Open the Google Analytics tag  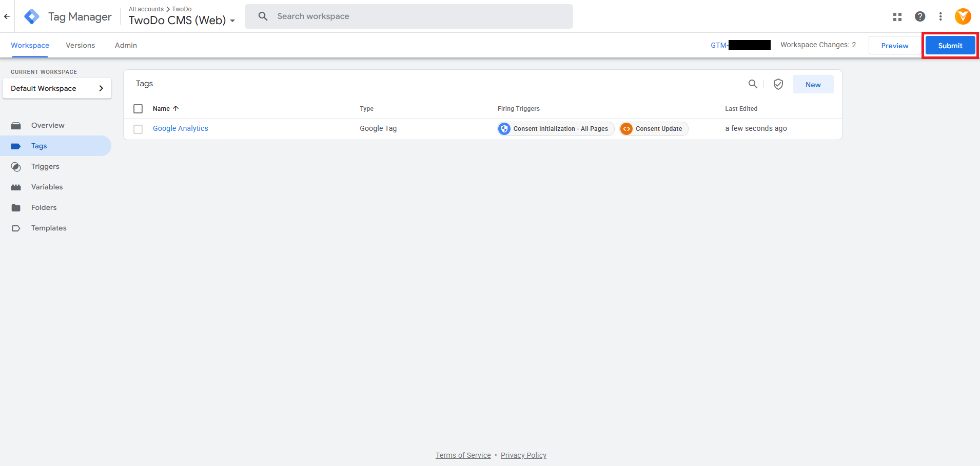[180, 128]
